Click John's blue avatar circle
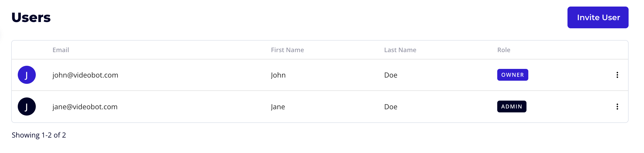 [x=27, y=75]
